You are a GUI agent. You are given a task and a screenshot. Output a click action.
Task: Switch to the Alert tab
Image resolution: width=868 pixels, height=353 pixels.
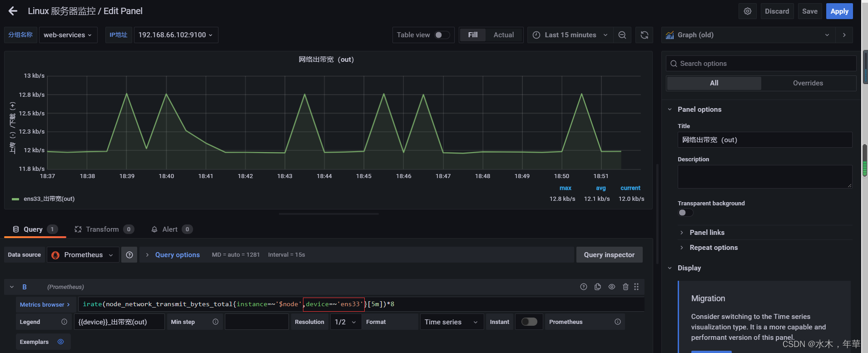click(x=172, y=229)
